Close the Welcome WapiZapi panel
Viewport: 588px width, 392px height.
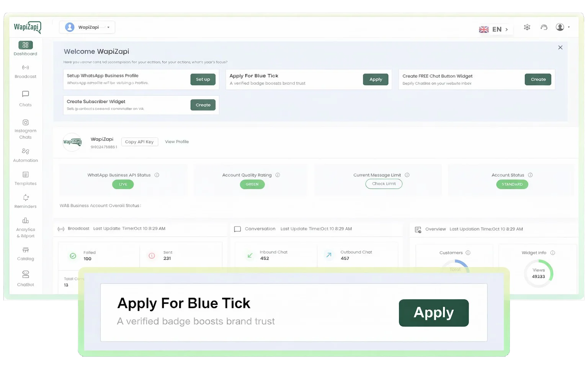(560, 47)
